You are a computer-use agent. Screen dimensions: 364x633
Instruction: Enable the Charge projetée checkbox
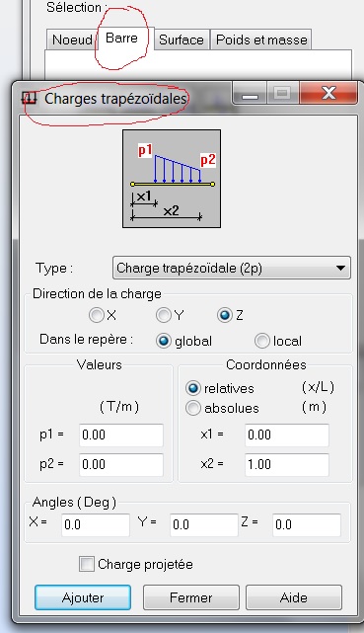pyautogui.click(x=87, y=564)
